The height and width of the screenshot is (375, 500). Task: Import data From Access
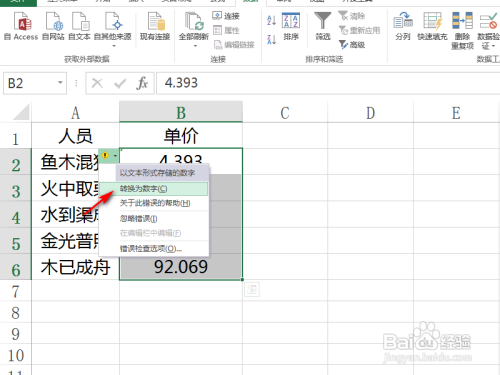tap(21, 26)
